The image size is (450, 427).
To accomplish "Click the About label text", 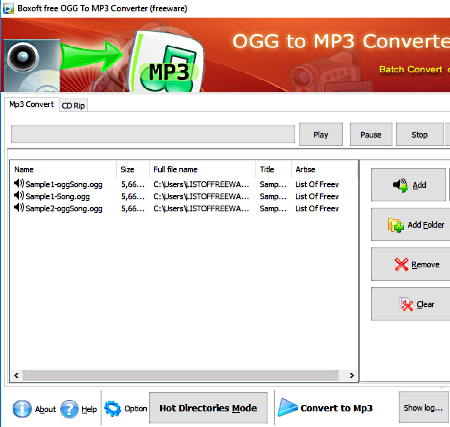I will pos(45,409).
